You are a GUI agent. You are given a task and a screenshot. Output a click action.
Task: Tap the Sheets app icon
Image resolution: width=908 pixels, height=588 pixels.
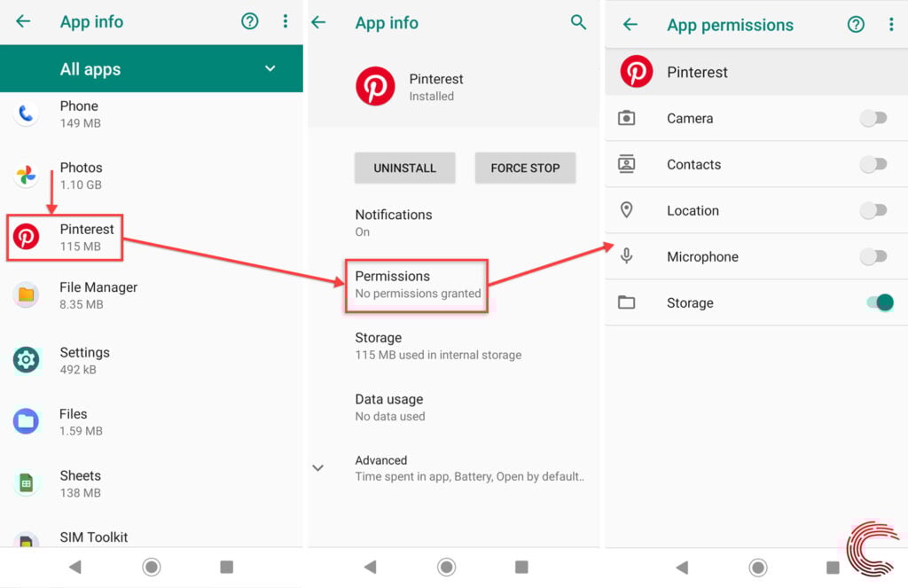tap(26, 482)
